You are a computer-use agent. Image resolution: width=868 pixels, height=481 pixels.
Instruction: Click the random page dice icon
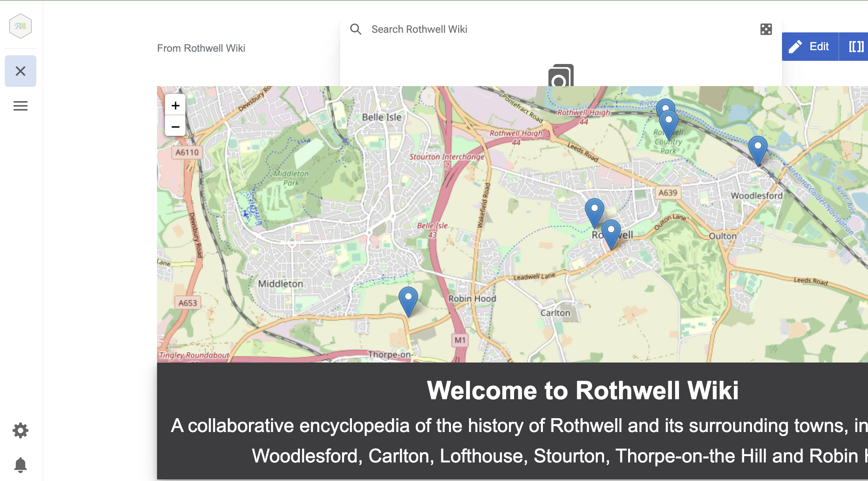tap(766, 29)
